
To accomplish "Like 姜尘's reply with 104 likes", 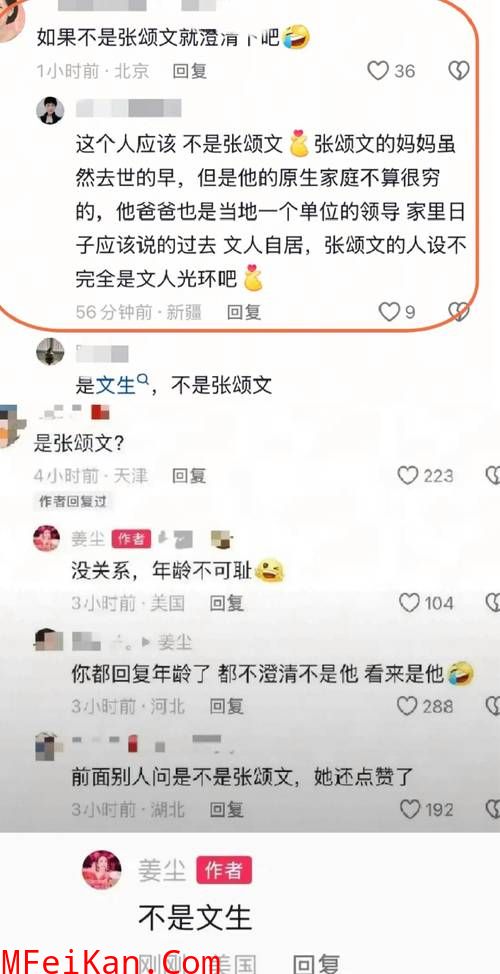I will [409, 603].
